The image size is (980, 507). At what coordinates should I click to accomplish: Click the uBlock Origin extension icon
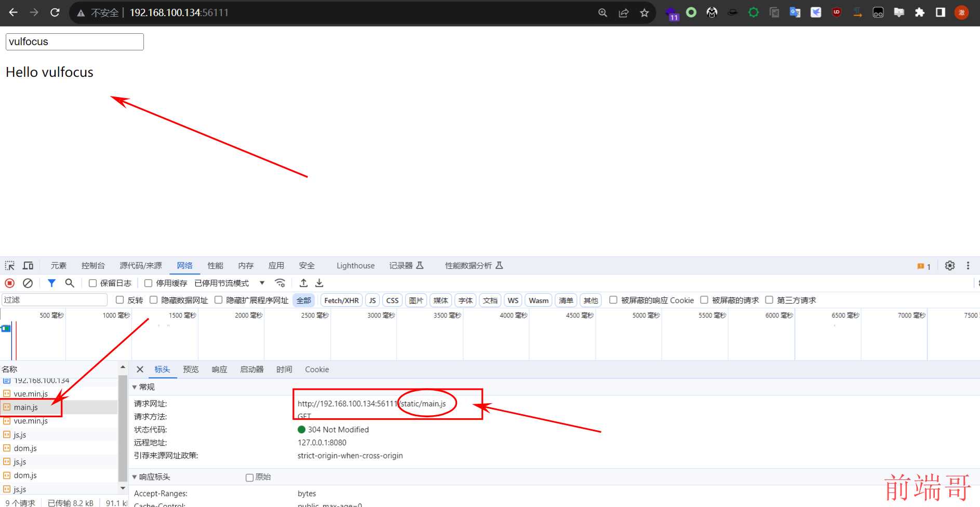click(x=837, y=12)
